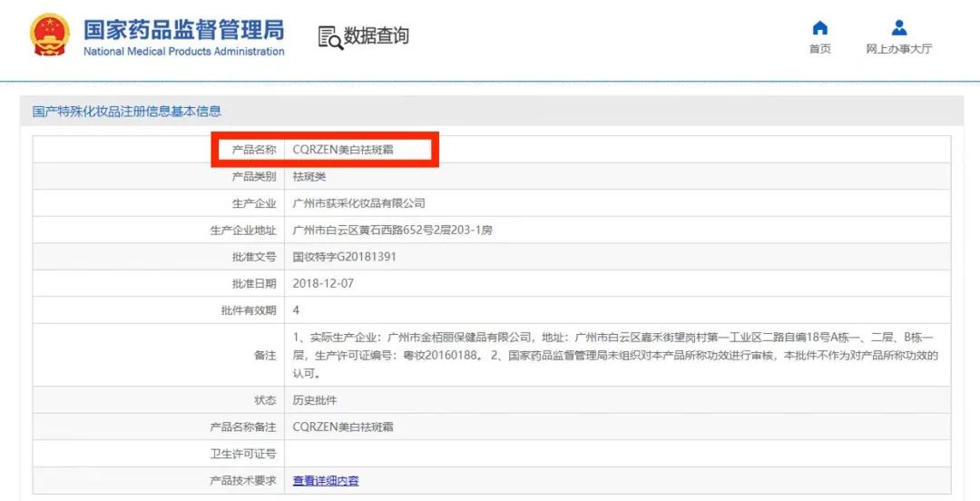Image resolution: width=980 pixels, height=501 pixels.
Task: Select the 产品名称备注 label
Action: (x=243, y=427)
